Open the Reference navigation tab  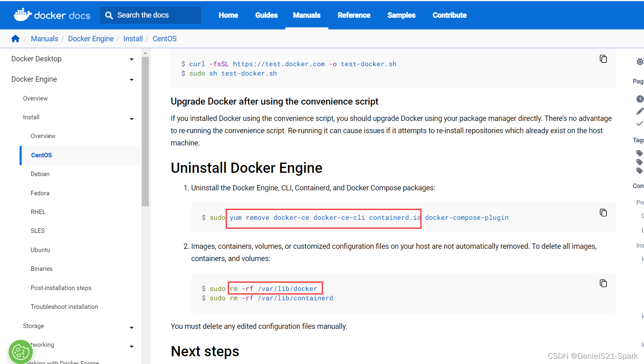[354, 15]
